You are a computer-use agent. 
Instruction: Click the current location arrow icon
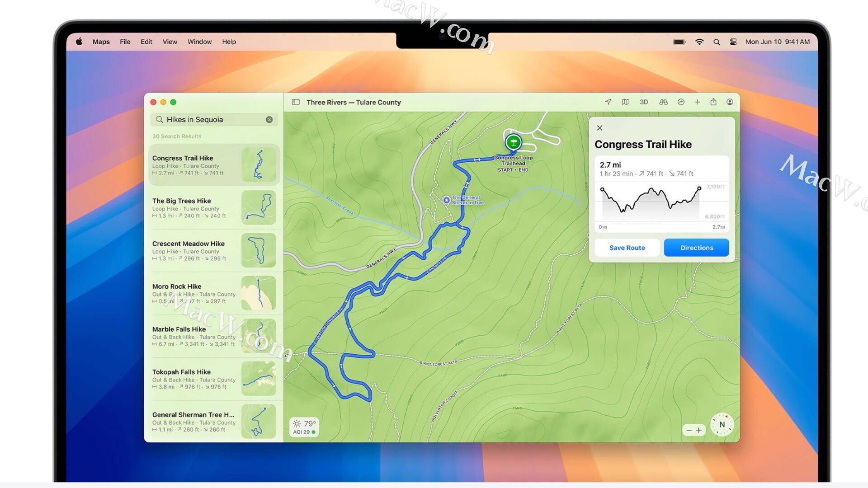pos(608,102)
